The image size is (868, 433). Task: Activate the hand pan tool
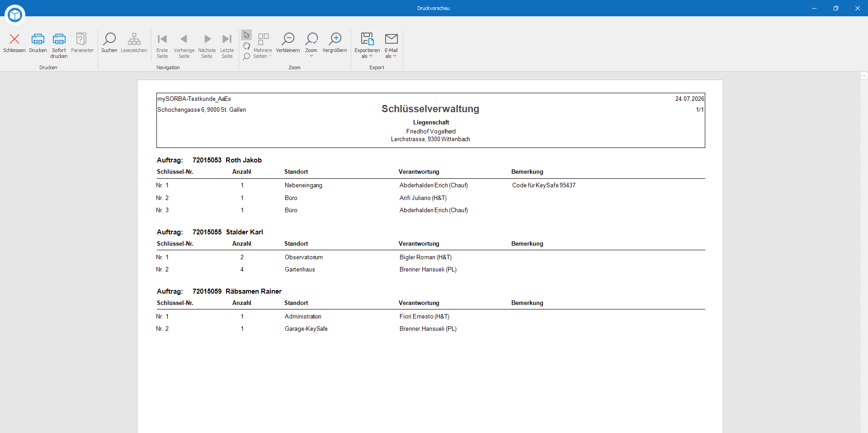click(246, 46)
